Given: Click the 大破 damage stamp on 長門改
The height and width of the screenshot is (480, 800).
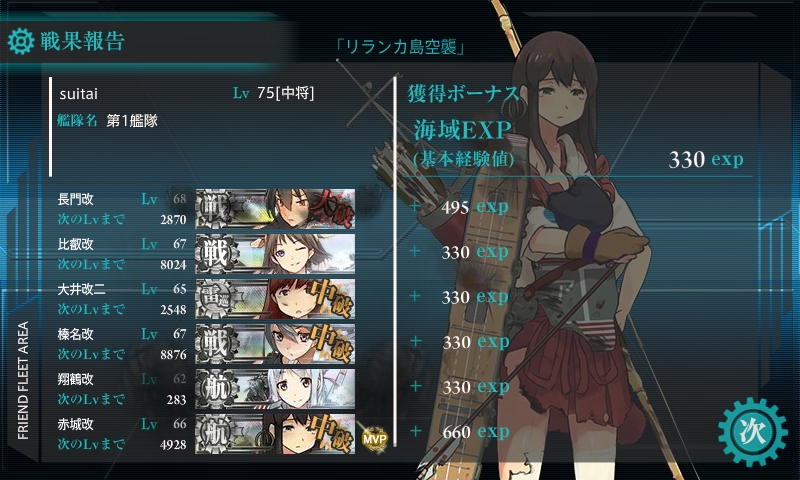Looking at the screenshot, I should 333,207.
